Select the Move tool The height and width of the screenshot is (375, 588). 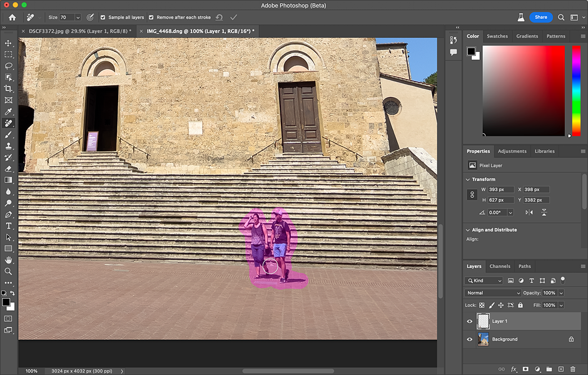point(9,43)
